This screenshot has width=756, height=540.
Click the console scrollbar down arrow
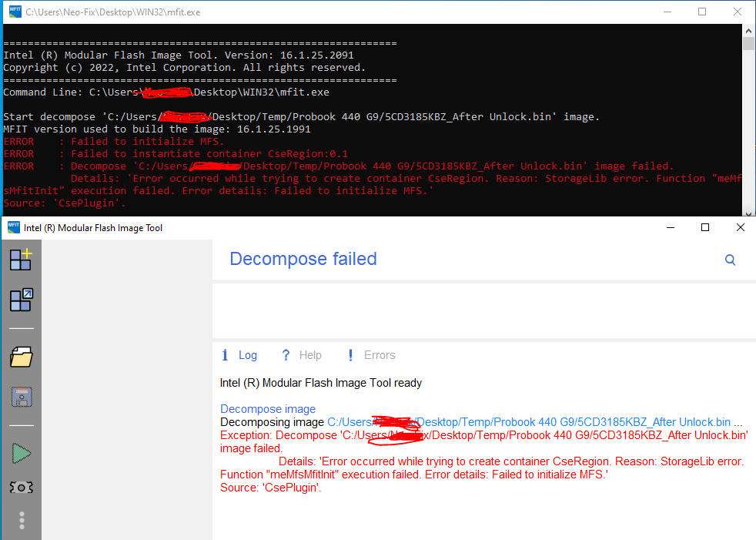pyautogui.click(x=748, y=213)
